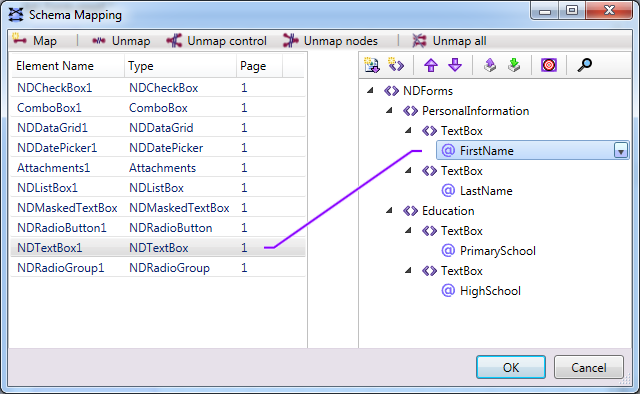Open the FirstName dropdown arrow

[620, 151]
